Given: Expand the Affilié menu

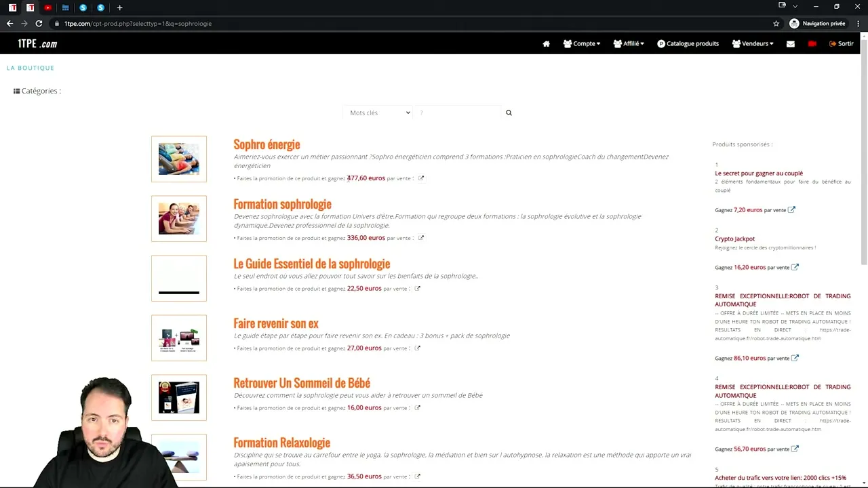Looking at the screenshot, I should (628, 43).
